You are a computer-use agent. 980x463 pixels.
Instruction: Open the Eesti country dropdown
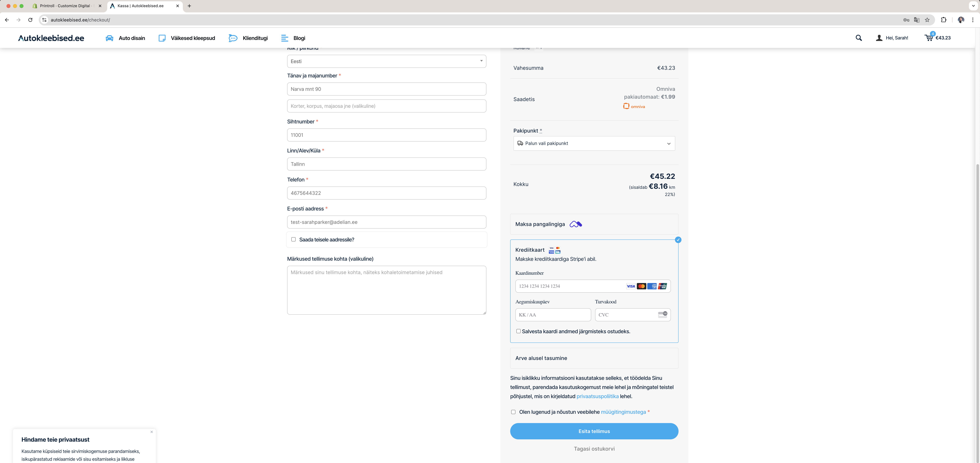click(x=387, y=61)
